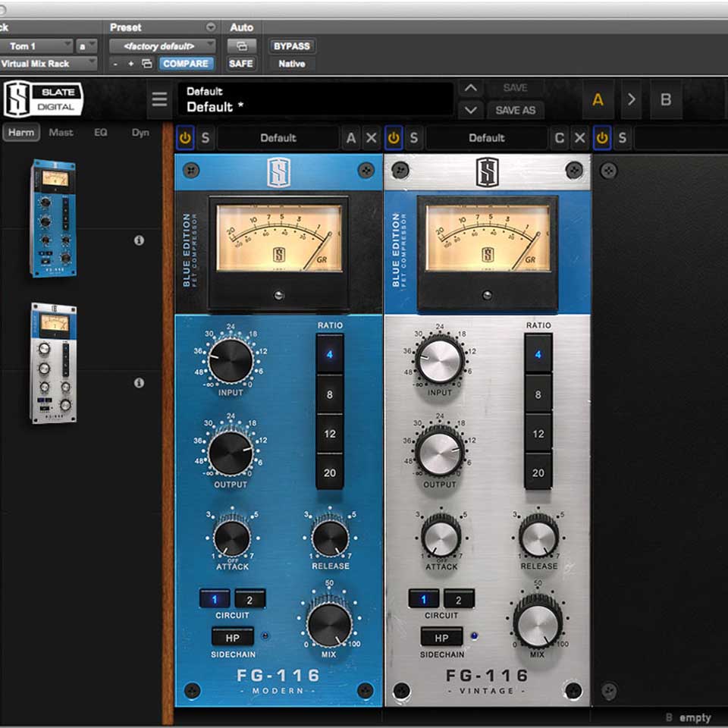Open the Slate Digital hamburger menu

(160, 99)
